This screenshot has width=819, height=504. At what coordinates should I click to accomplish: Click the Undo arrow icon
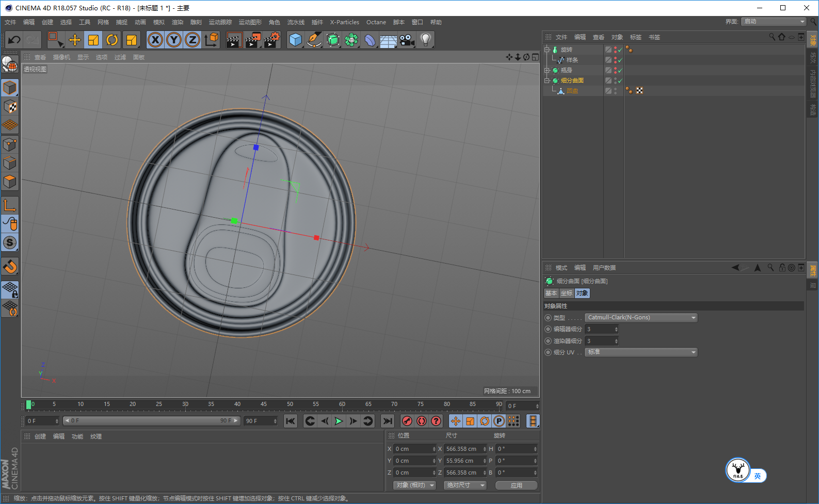(14, 40)
